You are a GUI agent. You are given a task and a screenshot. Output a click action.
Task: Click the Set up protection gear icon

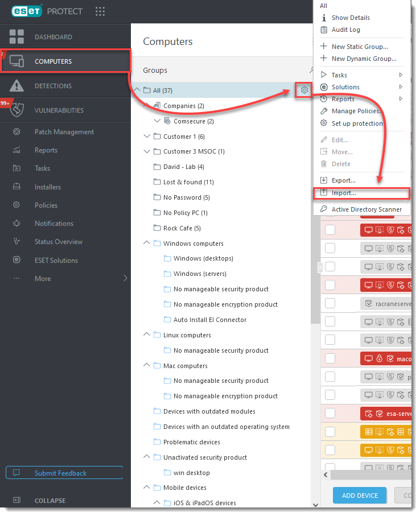[324, 123]
